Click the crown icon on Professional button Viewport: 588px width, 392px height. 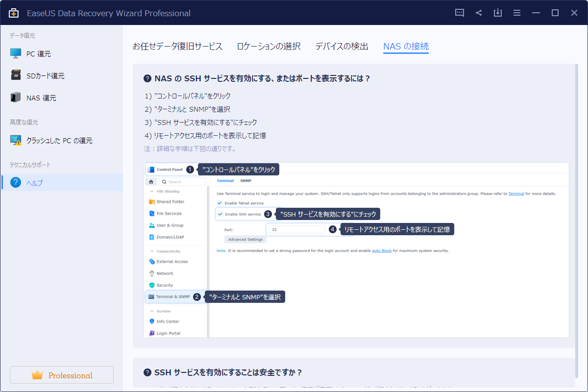click(37, 375)
